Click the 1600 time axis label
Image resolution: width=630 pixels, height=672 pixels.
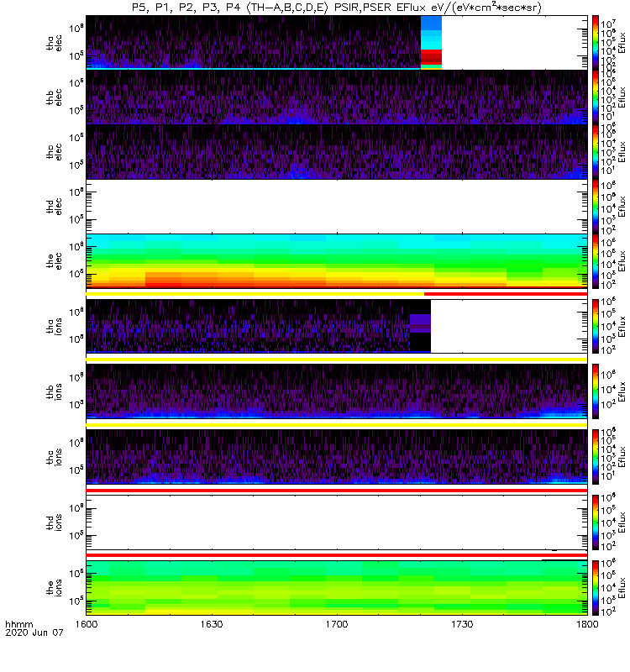click(x=87, y=624)
